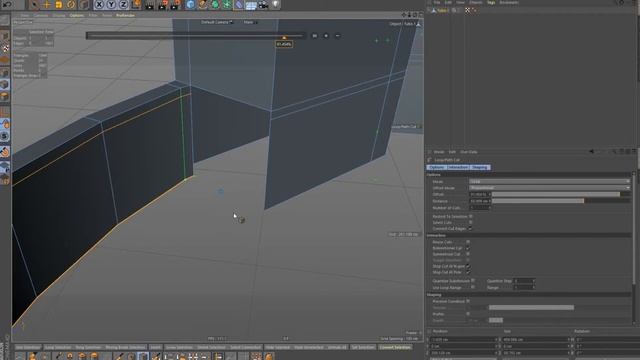Viewport: 640px width, 360px height.
Task: Click the Render View clapperboard icon
Action: [x=150, y=4]
